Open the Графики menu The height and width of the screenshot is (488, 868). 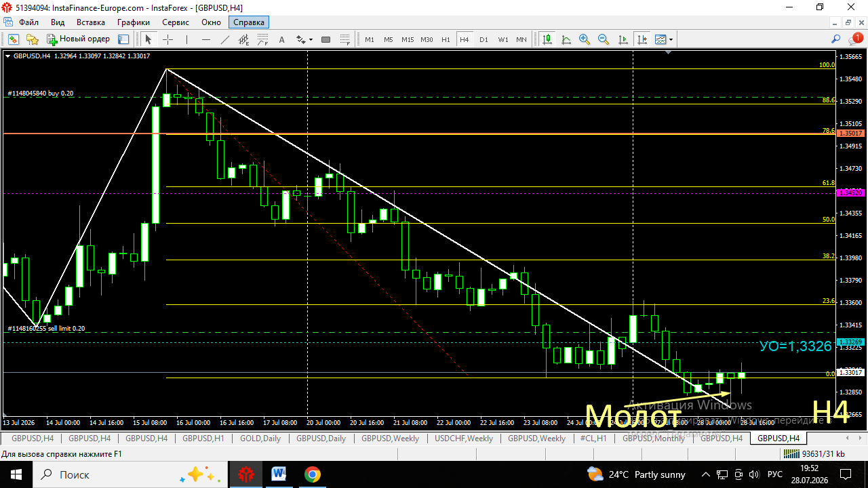[x=134, y=22]
